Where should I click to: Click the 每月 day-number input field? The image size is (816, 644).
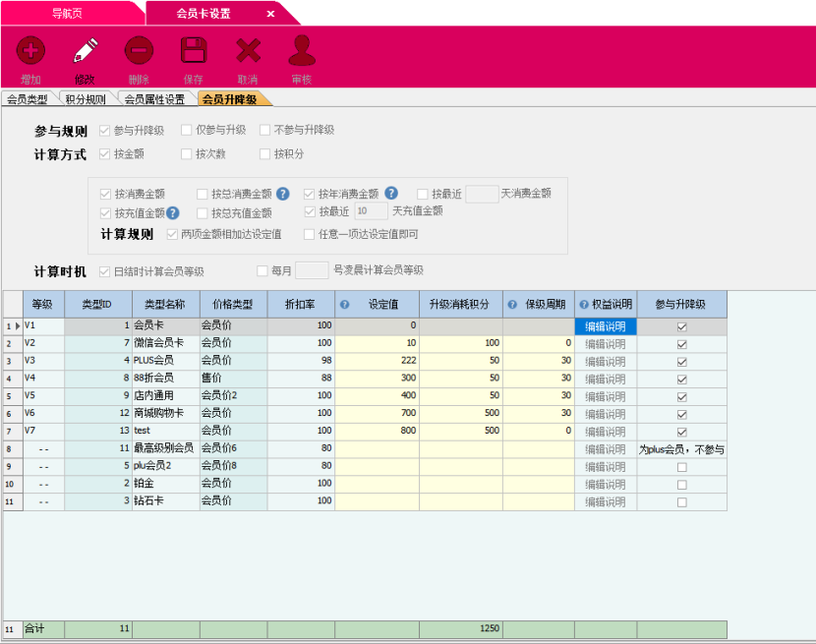[x=312, y=270]
